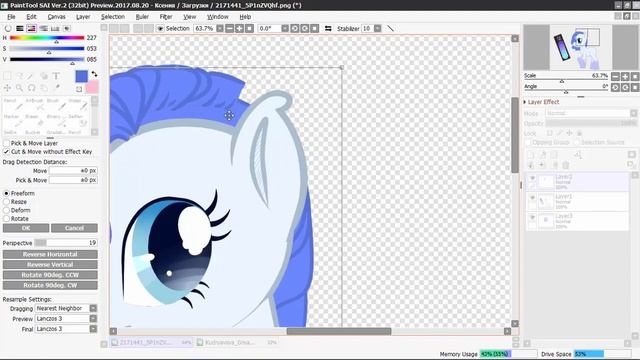Click Reverse Horizontal button
Image resolution: width=640 pixels, height=360 pixels.
click(x=50, y=254)
